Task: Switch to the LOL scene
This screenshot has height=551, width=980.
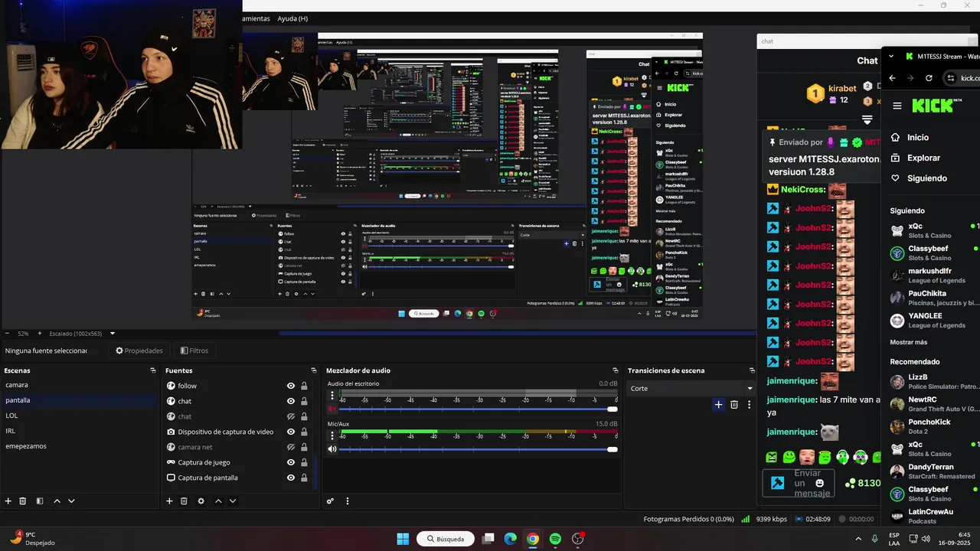Action: [78, 416]
